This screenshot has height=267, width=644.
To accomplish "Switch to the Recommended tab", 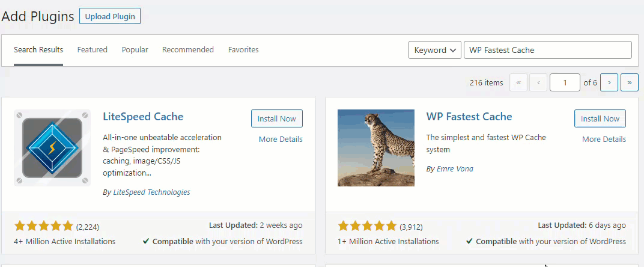I will point(188,50).
